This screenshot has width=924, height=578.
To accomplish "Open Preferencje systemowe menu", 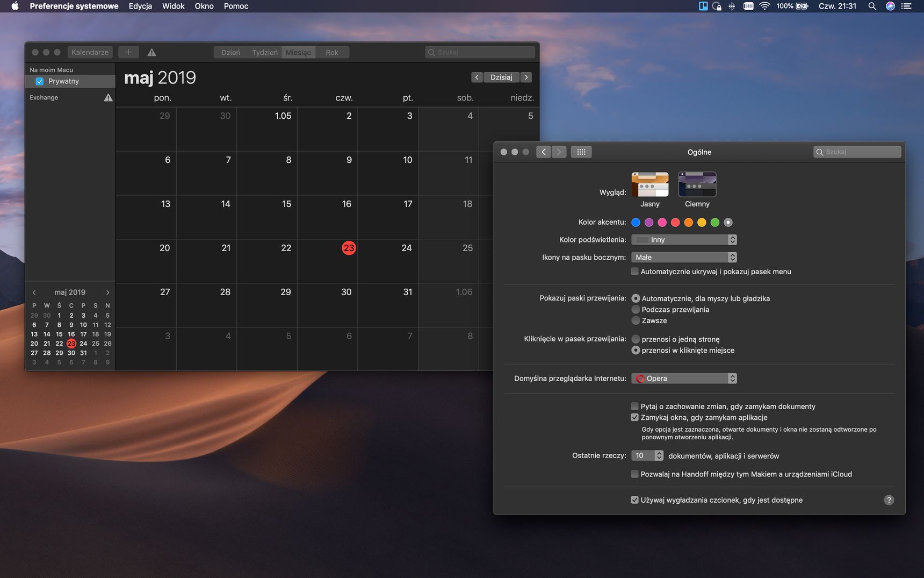I will tap(74, 6).
